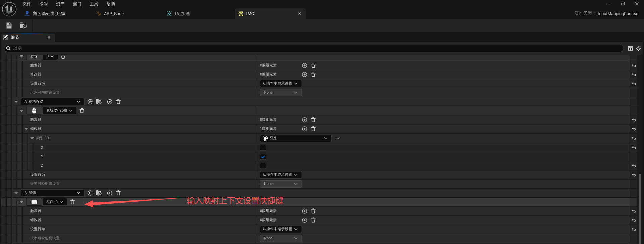Open the 左Shift key dropdown
The height and width of the screenshot is (244, 644).
[55, 202]
